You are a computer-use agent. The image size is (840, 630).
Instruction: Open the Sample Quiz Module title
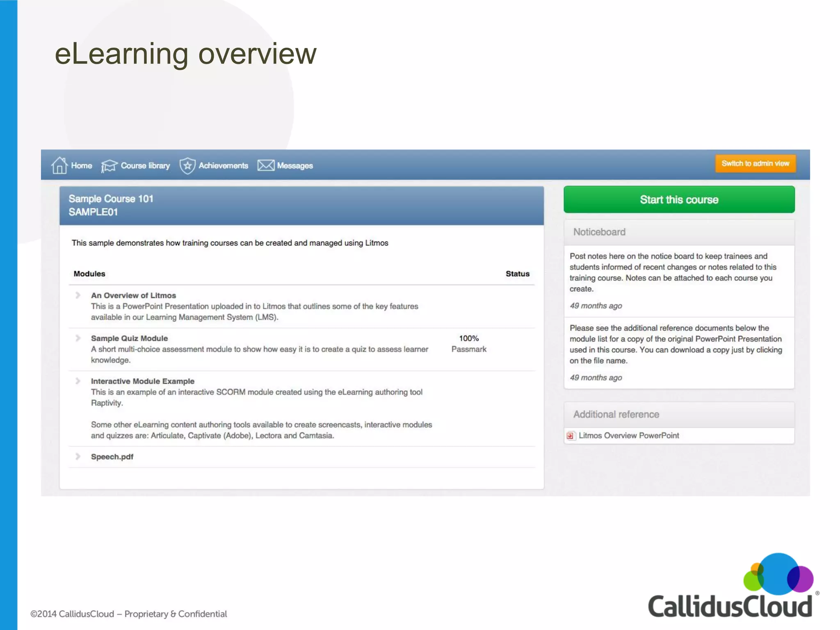pyautogui.click(x=129, y=338)
